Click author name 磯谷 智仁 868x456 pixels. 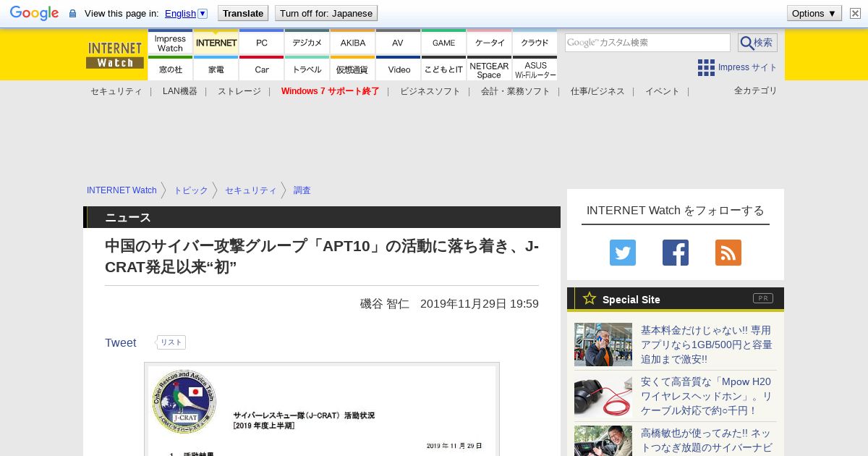385,304
